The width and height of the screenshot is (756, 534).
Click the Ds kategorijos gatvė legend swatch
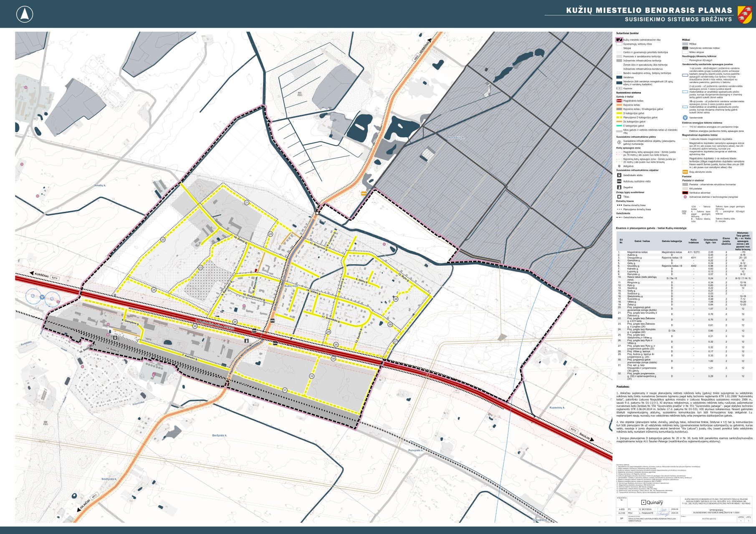pos(619,122)
